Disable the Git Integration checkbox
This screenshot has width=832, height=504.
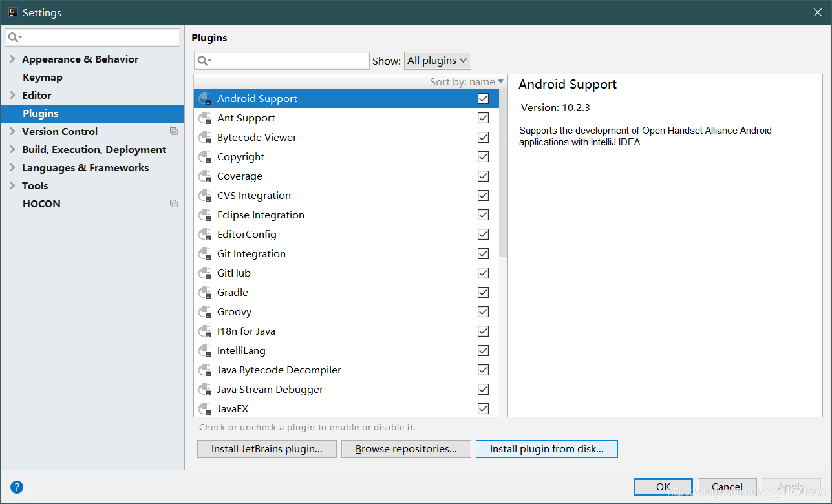[483, 254]
